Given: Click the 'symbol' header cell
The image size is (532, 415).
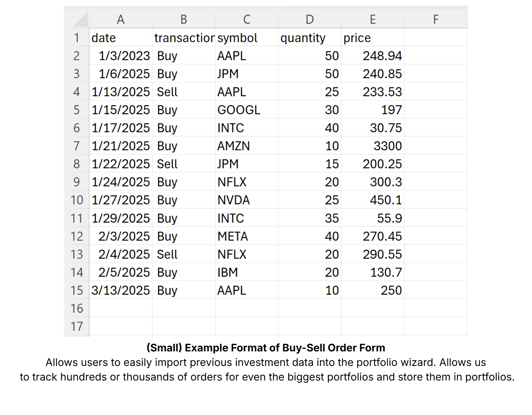Looking at the screenshot, I should (x=246, y=38).
